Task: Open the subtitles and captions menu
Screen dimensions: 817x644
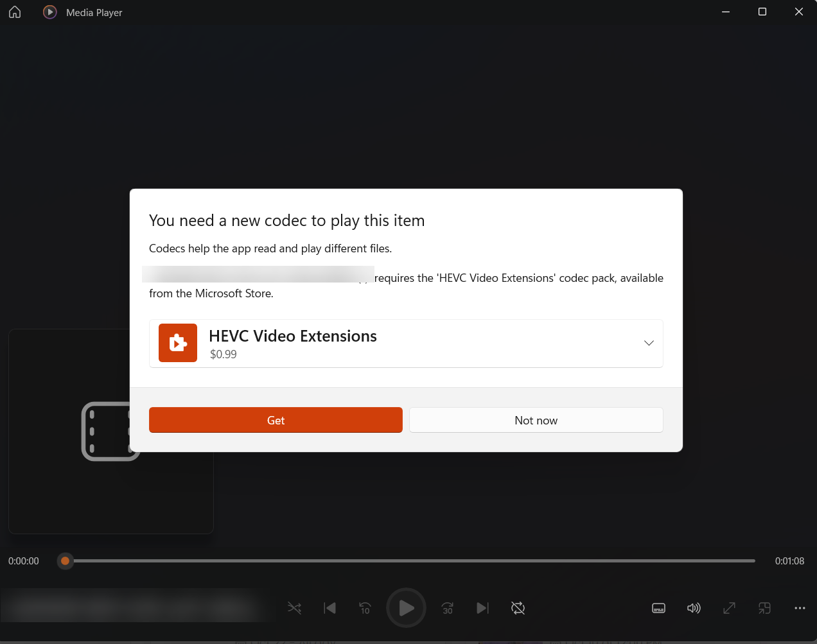Action: pos(658,608)
